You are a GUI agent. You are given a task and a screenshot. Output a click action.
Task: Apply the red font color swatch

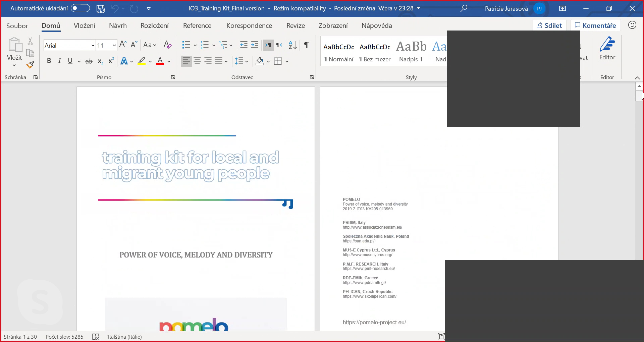pos(160,61)
